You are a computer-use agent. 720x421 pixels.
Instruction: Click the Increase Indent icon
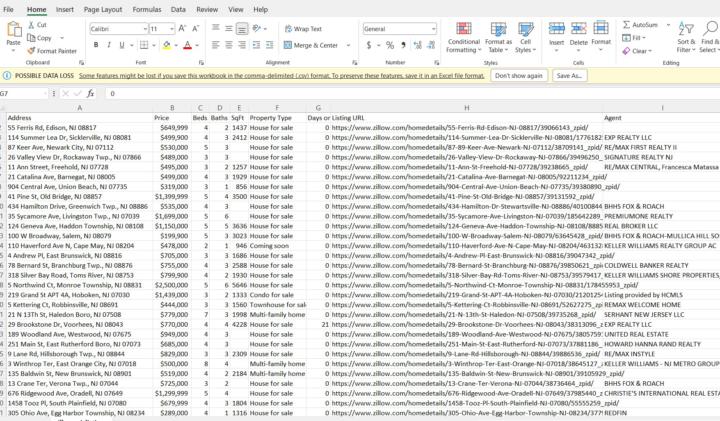tap(270, 45)
